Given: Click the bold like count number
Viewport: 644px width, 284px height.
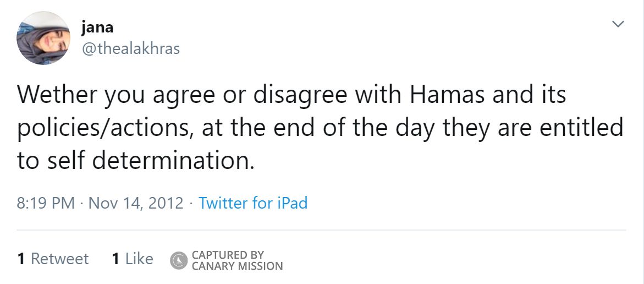Looking at the screenshot, I should [115, 259].
